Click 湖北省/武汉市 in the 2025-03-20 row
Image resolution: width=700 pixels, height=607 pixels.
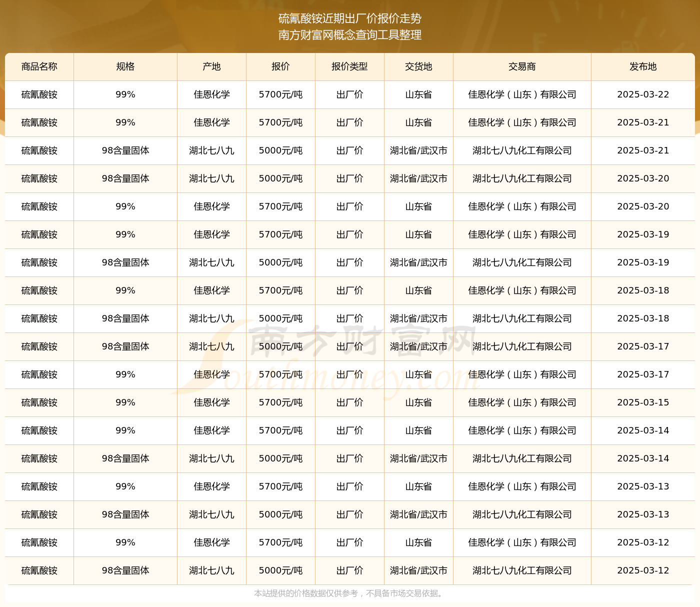point(418,178)
